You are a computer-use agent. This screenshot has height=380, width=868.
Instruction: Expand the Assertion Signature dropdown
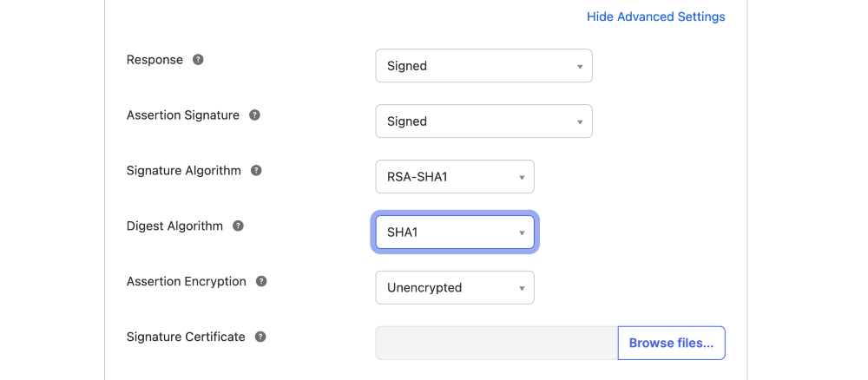click(x=483, y=121)
